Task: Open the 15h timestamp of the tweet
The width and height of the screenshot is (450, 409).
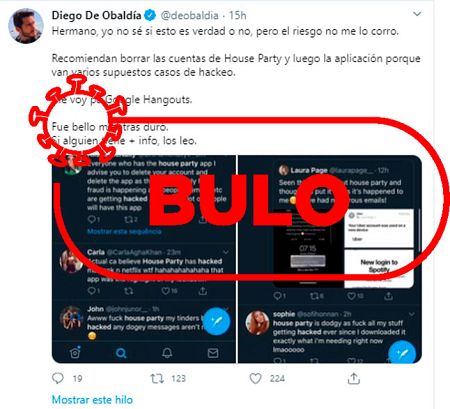Action: click(238, 15)
